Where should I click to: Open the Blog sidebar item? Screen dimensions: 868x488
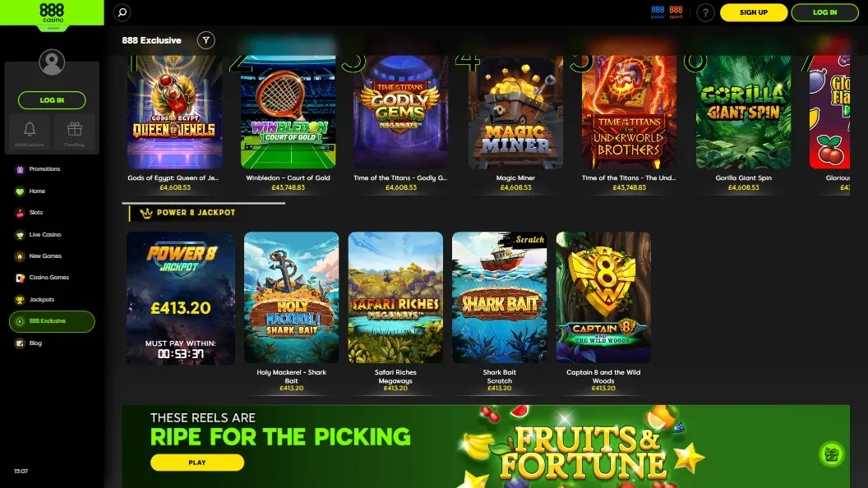(x=35, y=343)
